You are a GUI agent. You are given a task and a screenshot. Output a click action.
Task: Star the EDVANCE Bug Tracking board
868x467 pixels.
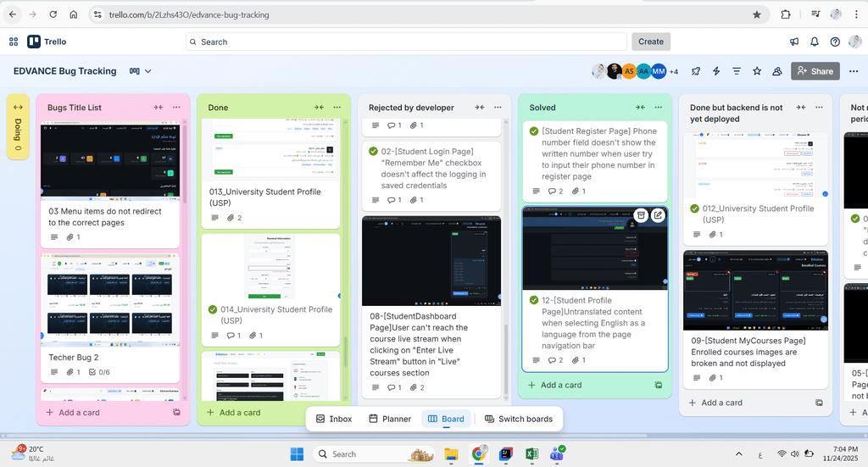coord(757,71)
